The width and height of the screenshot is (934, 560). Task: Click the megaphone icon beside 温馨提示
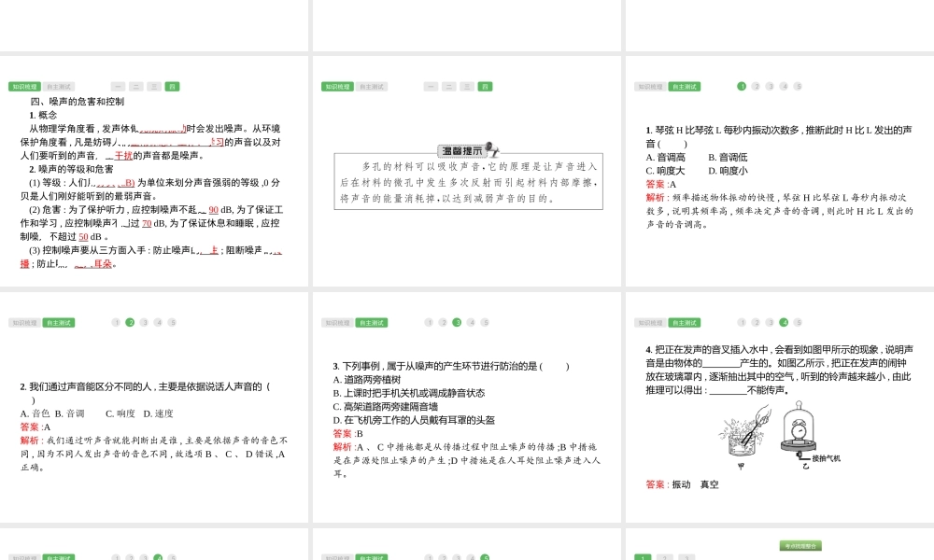(491, 149)
